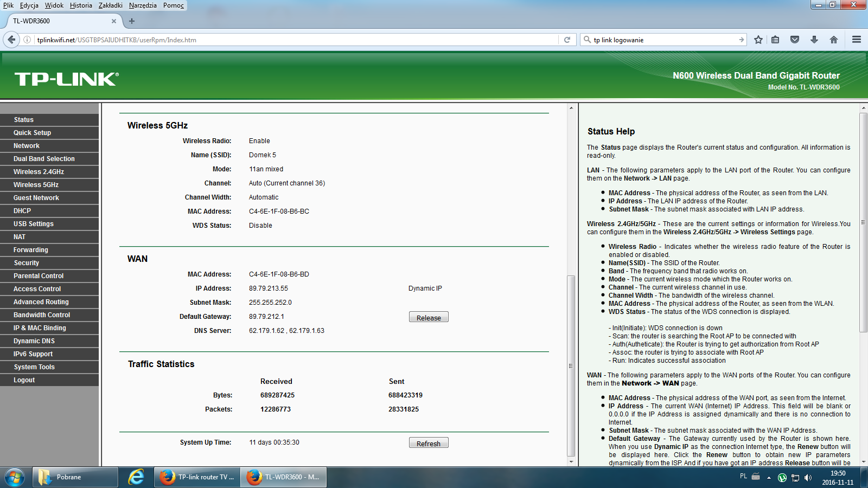Open System Tools

tap(49, 367)
